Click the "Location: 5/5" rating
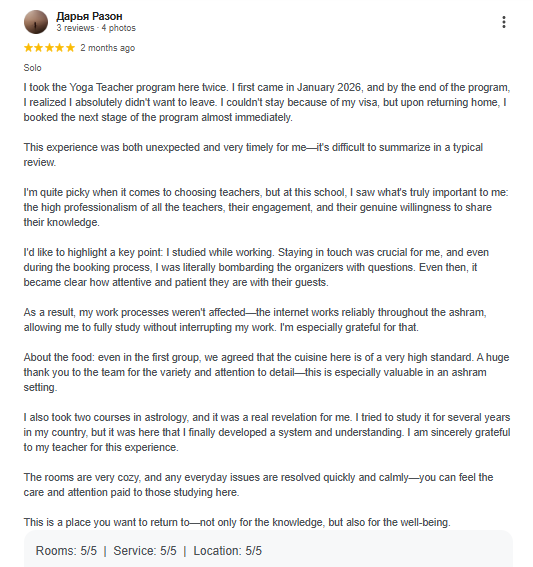 (227, 551)
